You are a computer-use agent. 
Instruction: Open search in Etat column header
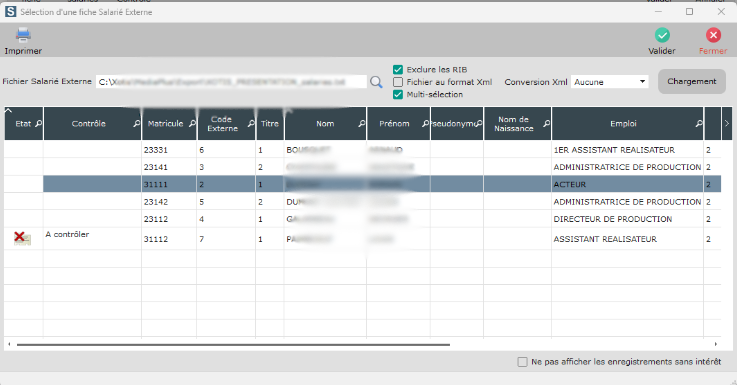point(39,124)
